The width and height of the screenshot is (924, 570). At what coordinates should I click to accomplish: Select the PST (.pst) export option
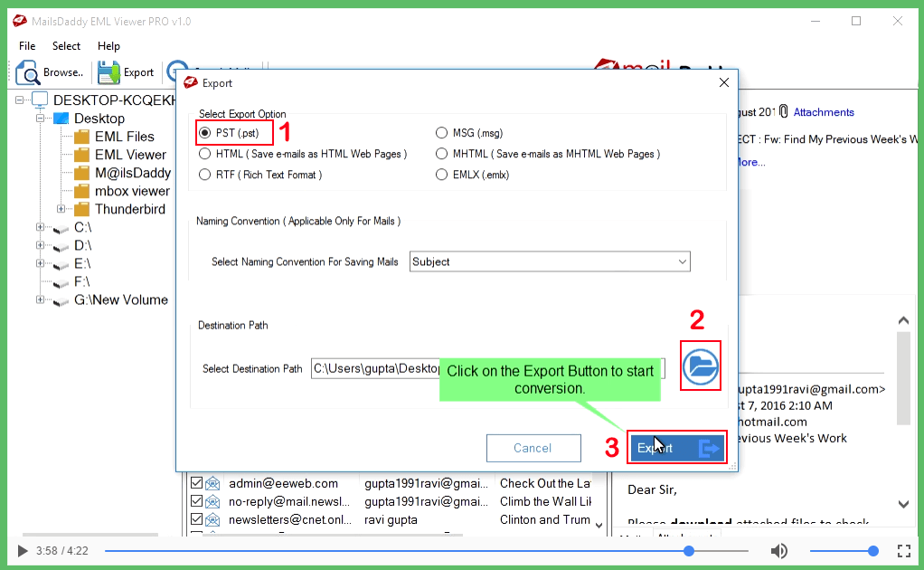206,132
